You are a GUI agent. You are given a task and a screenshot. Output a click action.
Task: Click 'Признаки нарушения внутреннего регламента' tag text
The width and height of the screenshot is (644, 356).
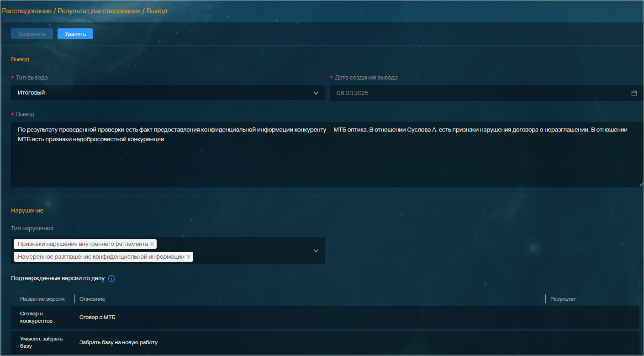[83, 244]
